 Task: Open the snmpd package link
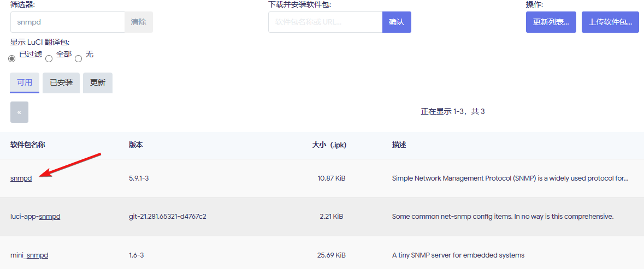point(21,178)
